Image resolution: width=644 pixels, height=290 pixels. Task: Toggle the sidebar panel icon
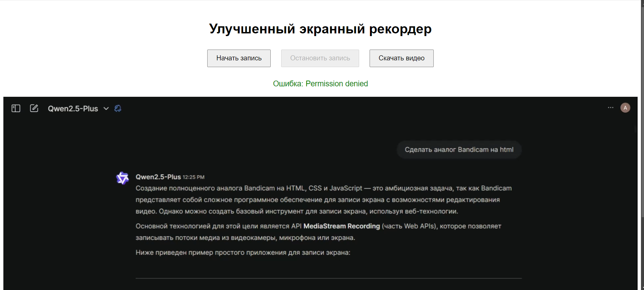click(16, 108)
